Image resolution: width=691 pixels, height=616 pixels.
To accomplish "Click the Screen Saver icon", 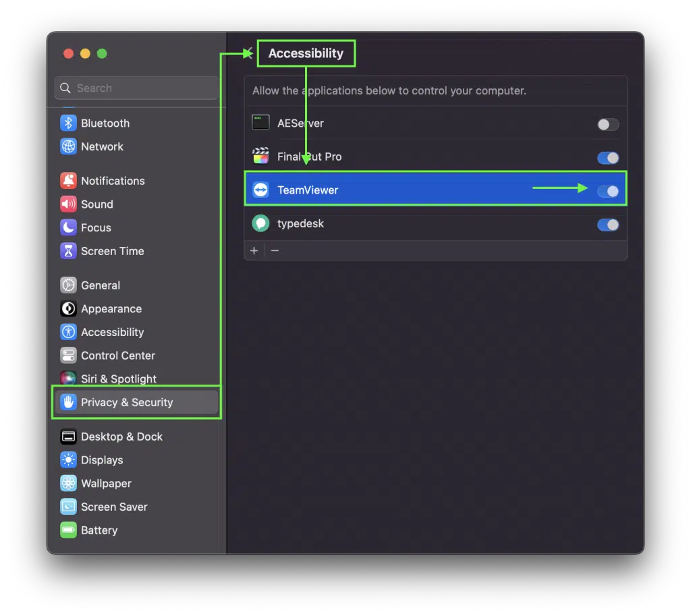I will pos(68,506).
